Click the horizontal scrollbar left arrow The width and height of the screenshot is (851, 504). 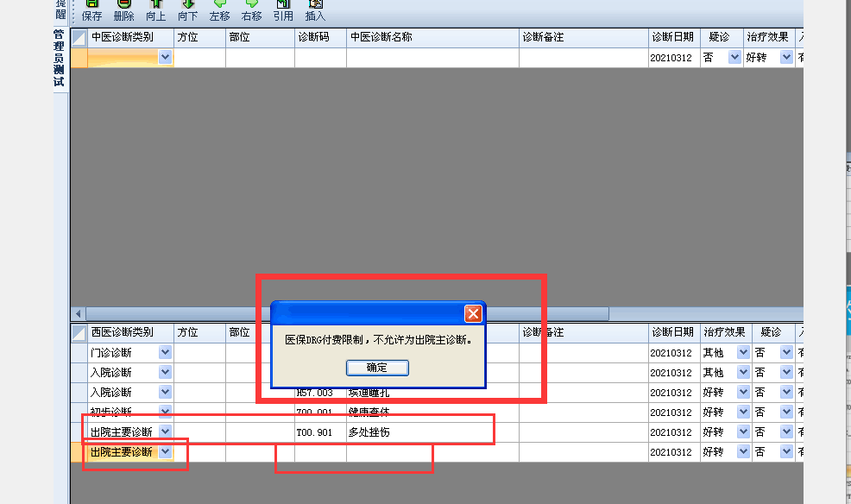(79, 313)
